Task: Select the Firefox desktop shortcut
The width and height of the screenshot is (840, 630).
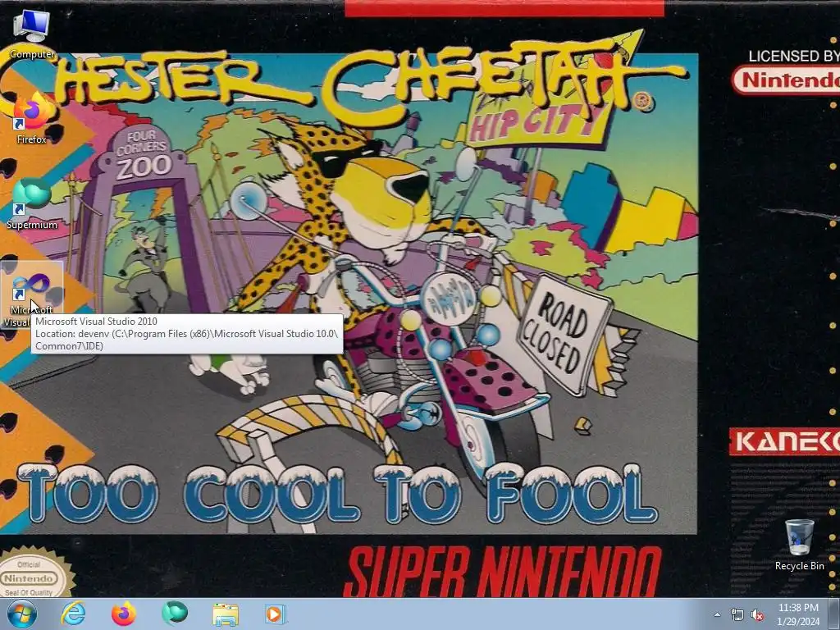Action: pyautogui.click(x=32, y=118)
